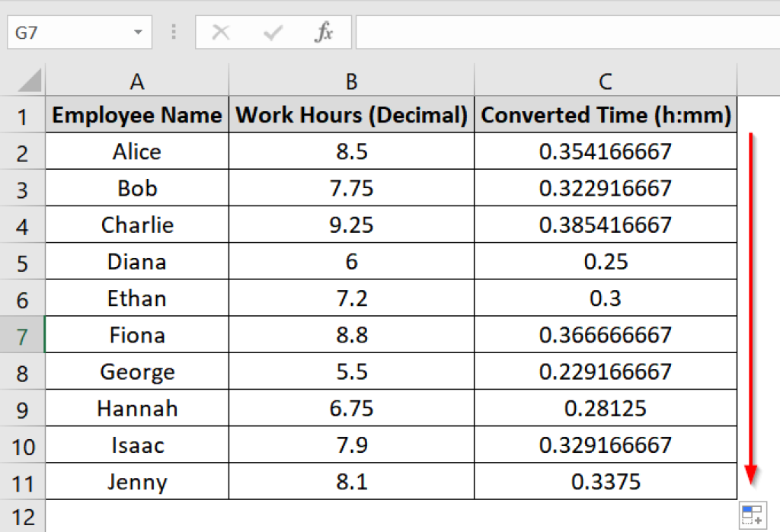Click inside the Name Box showing G7
The width and height of the screenshot is (780, 532).
click(x=69, y=32)
